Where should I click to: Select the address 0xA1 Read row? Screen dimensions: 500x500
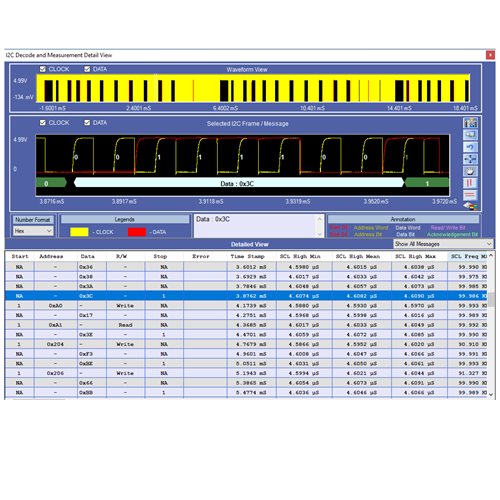point(246,325)
